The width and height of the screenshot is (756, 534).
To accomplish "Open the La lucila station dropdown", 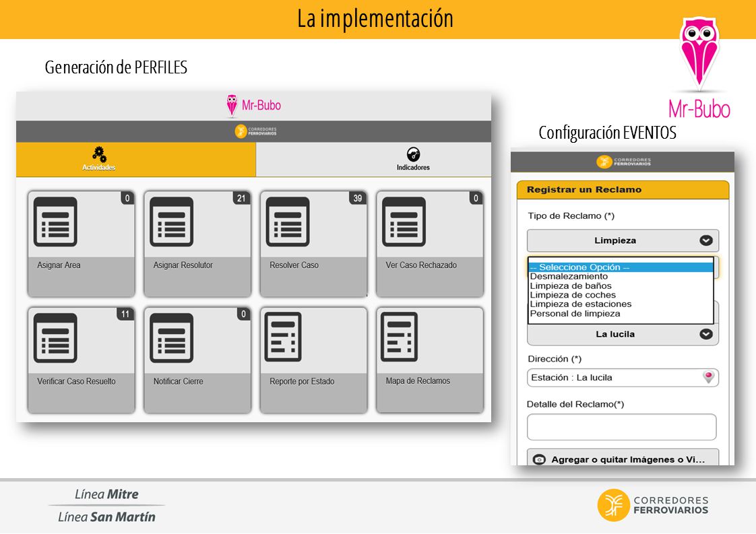I will (x=623, y=335).
